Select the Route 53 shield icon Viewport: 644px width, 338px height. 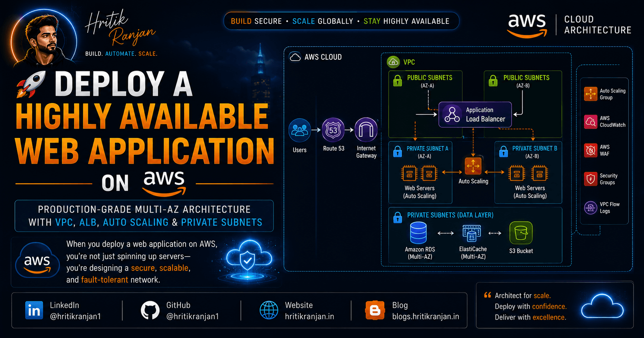coord(333,130)
